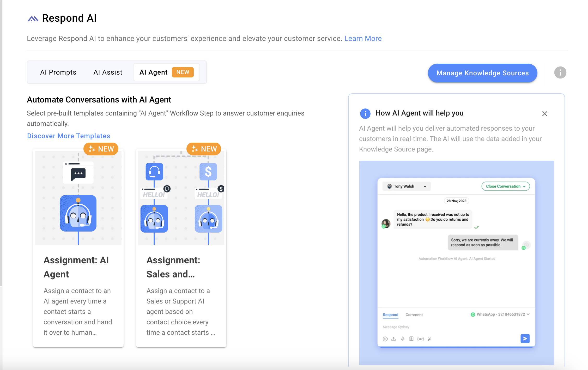Image resolution: width=588 pixels, height=370 pixels.
Task: Click the Learn More link
Action: point(363,38)
